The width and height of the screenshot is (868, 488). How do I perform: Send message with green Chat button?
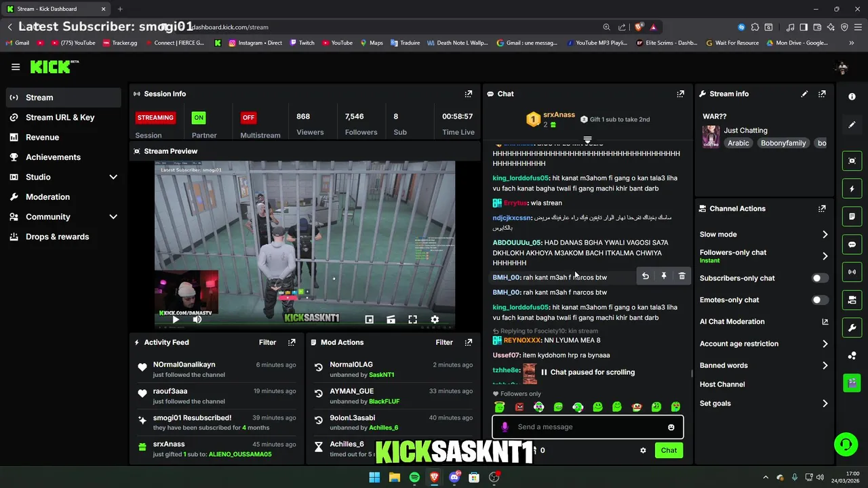pyautogui.click(x=669, y=450)
